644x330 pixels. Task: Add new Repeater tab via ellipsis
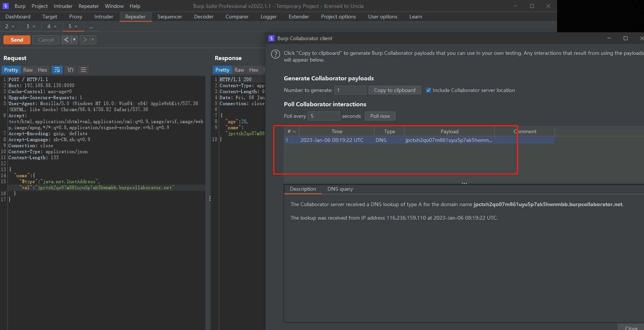click(91, 26)
